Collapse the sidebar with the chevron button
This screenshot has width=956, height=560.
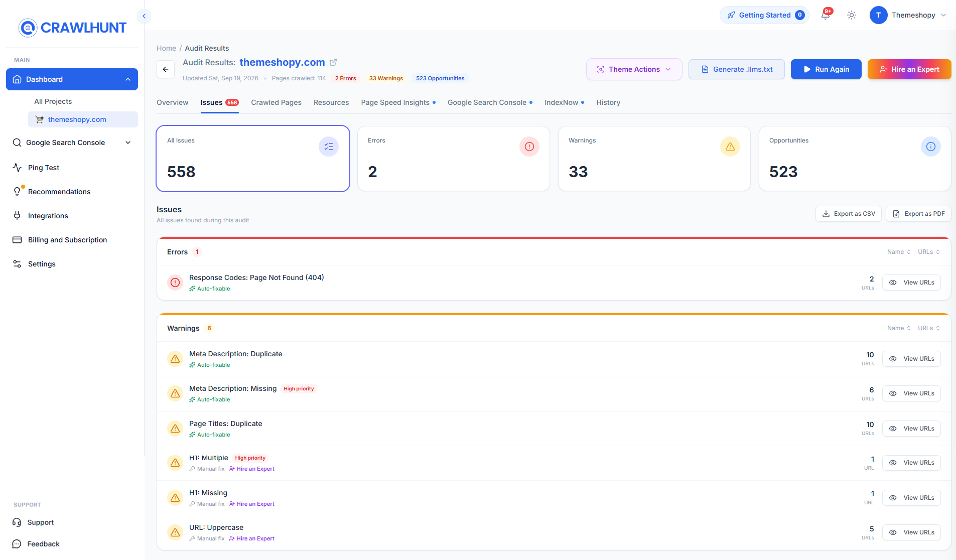(x=144, y=16)
